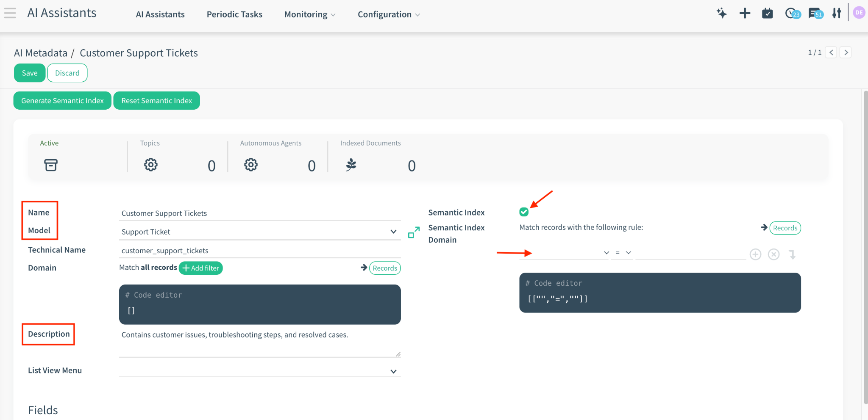Open the chat messages icon with badge 51
This screenshot has width=868, height=420.
(x=815, y=14)
